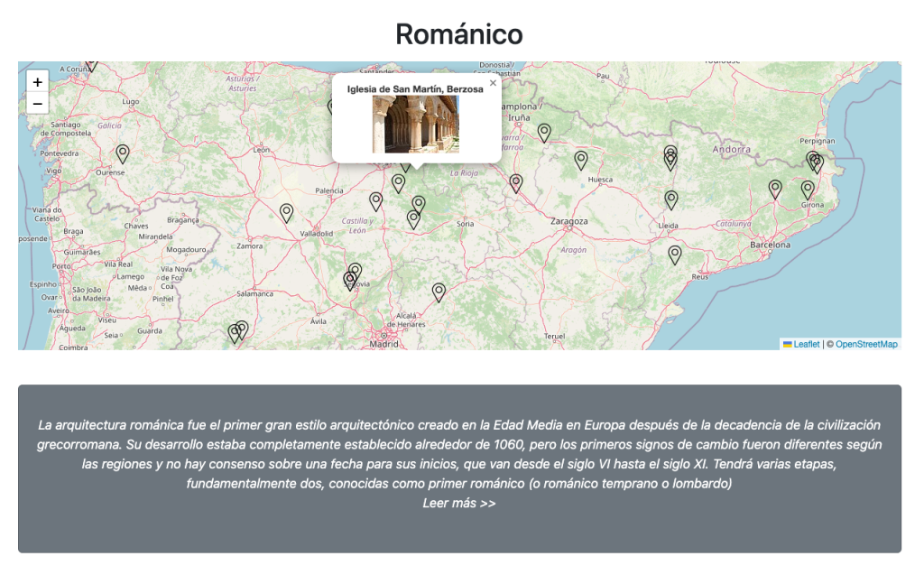
Task: Open the Iglesia de San Martín photo thumbnail
Action: (x=416, y=125)
